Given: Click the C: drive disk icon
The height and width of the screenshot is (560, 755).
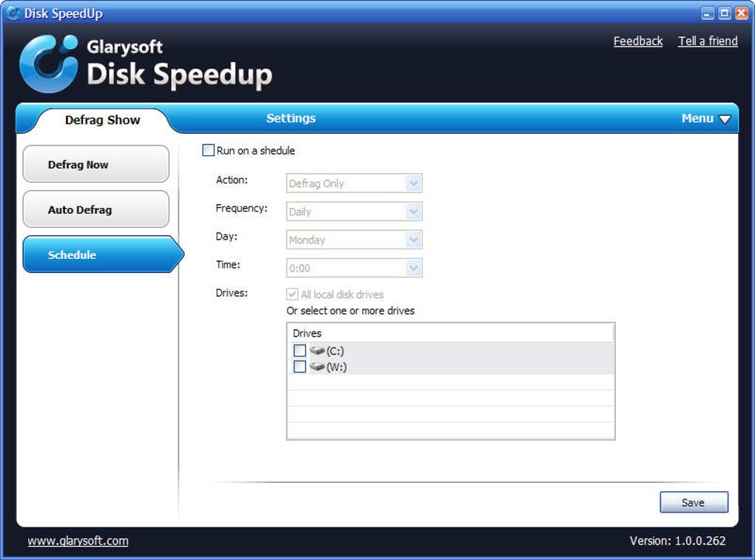Looking at the screenshot, I should pyautogui.click(x=317, y=350).
